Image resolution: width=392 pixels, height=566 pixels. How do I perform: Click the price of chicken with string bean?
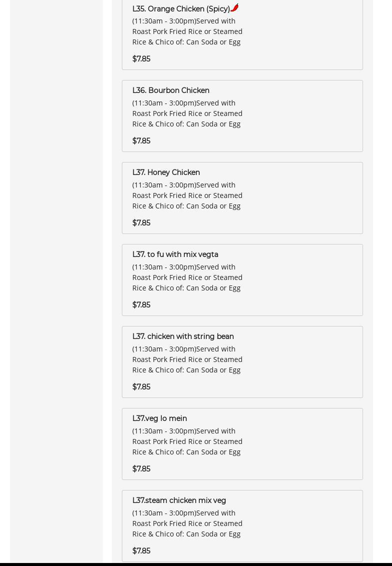tap(141, 387)
